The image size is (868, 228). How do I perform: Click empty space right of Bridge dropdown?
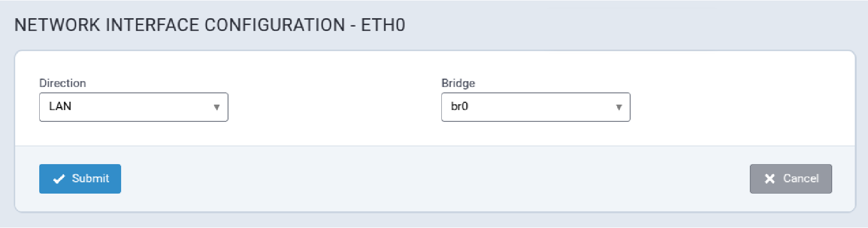736,107
